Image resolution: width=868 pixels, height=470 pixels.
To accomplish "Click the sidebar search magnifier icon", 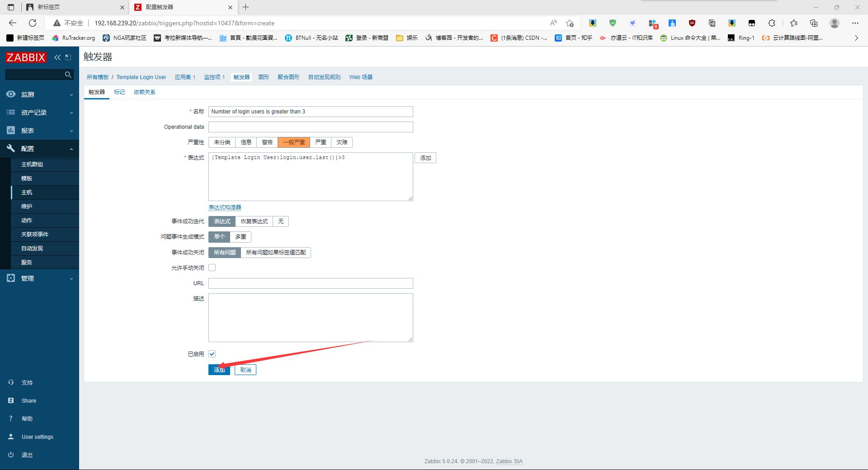I will (x=68, y=75).
